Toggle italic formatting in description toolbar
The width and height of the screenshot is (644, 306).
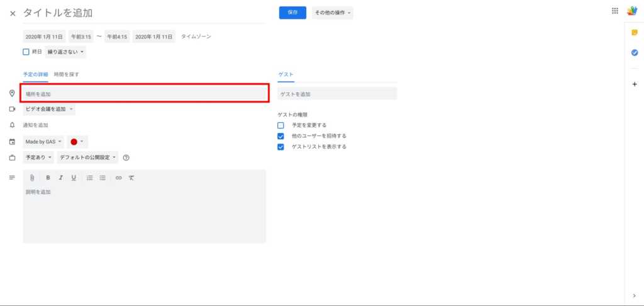[61, 178]
